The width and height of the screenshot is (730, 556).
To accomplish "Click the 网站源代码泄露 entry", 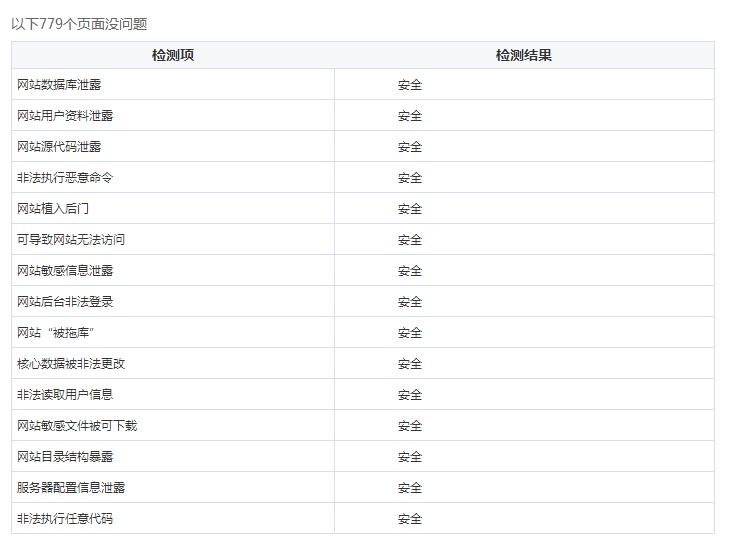I will [59, 147].
